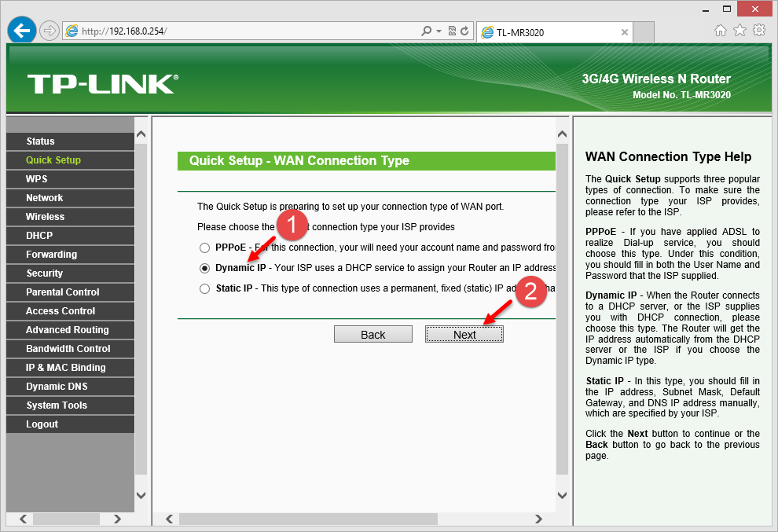778x532 pixels.
Task: Open the Network menu item
Action: click(x=70, y=198)
